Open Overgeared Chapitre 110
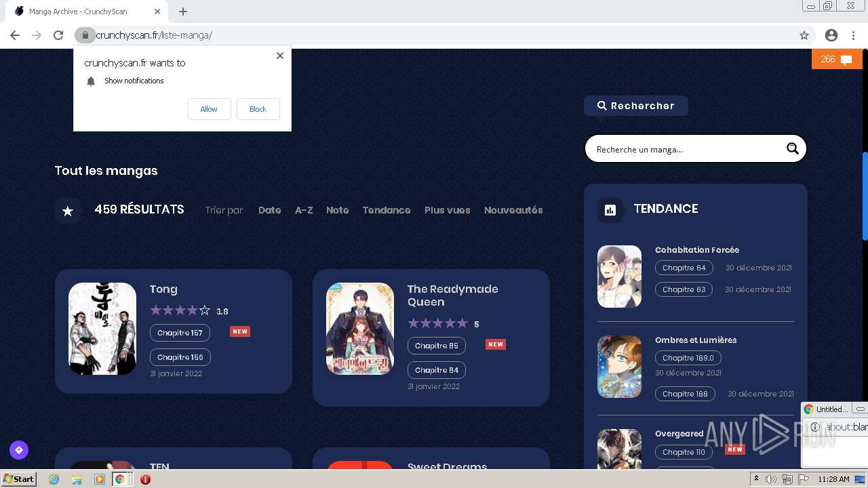 (x=684, y=452)
